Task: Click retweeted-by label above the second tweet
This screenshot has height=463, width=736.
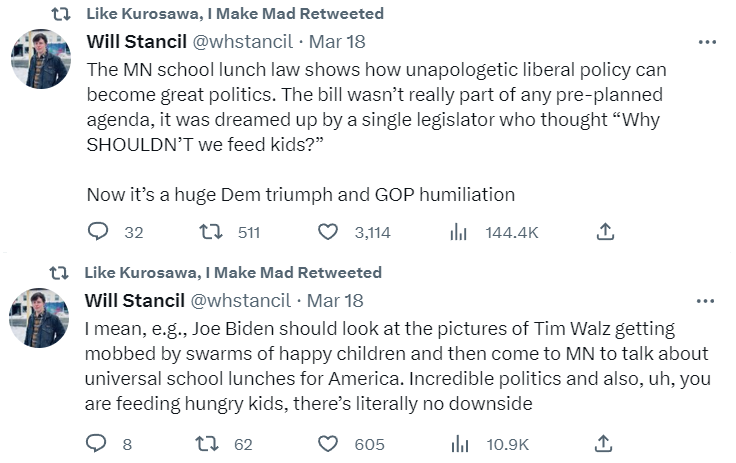Action: tap(234, 272)
